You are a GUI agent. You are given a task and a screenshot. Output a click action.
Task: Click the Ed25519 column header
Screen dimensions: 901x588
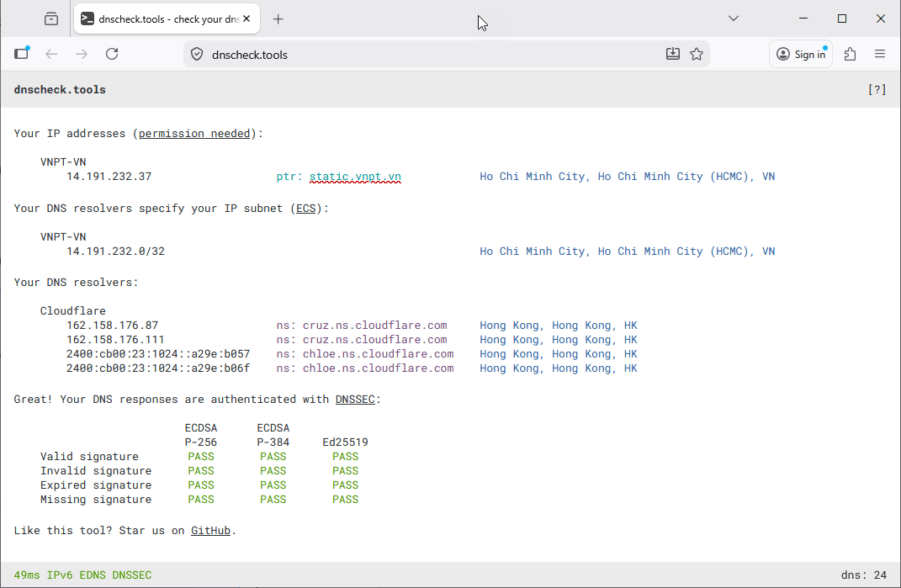pos(346,442)
